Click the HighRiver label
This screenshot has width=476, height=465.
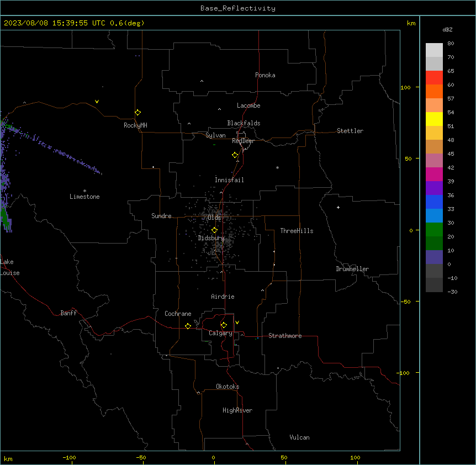click(x=237, y=410)
